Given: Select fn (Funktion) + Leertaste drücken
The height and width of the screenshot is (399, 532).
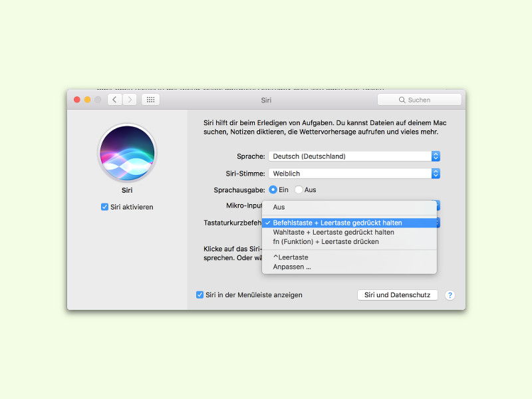Looking at the screenshot, I should [350, 241].
